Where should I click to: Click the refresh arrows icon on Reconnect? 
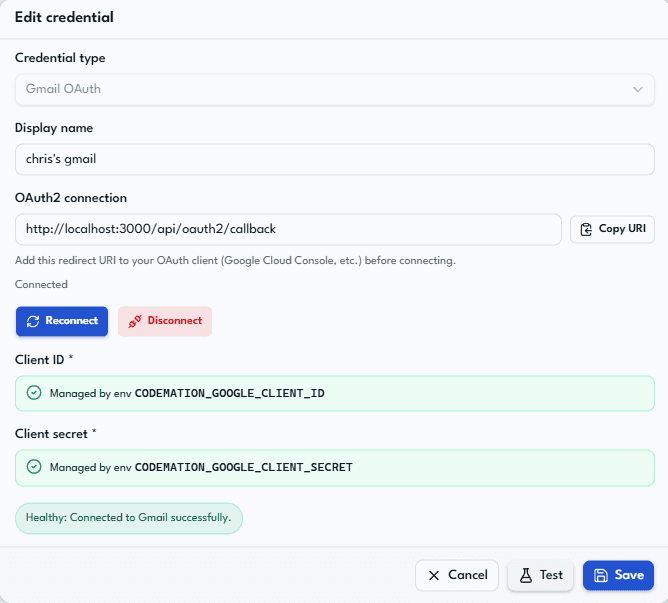[33, 321]
